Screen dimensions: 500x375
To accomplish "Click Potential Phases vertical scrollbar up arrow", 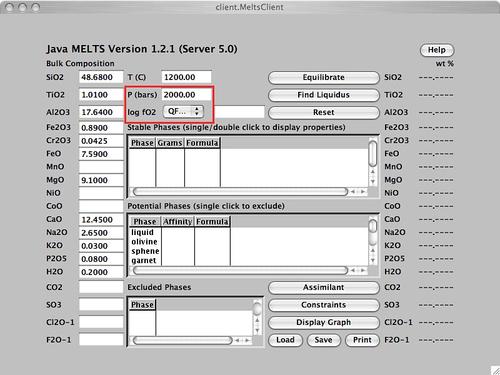I will (373, 250).
